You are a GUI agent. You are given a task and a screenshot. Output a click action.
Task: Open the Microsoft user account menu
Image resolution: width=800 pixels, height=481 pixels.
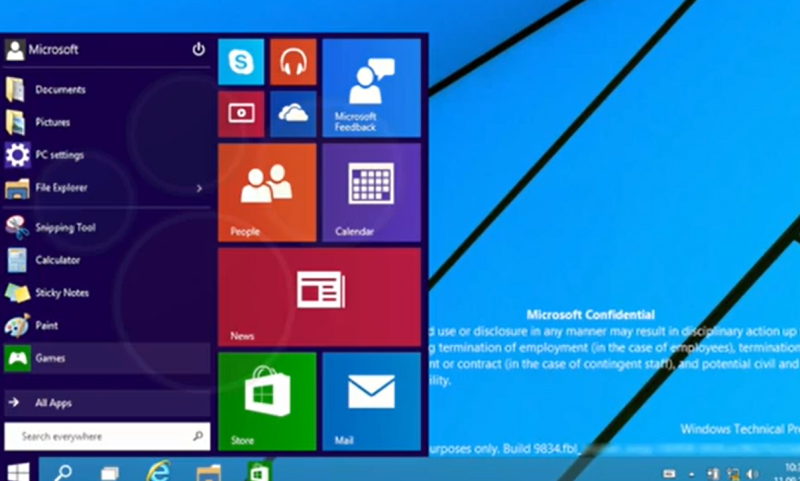[x=41, y=49]
